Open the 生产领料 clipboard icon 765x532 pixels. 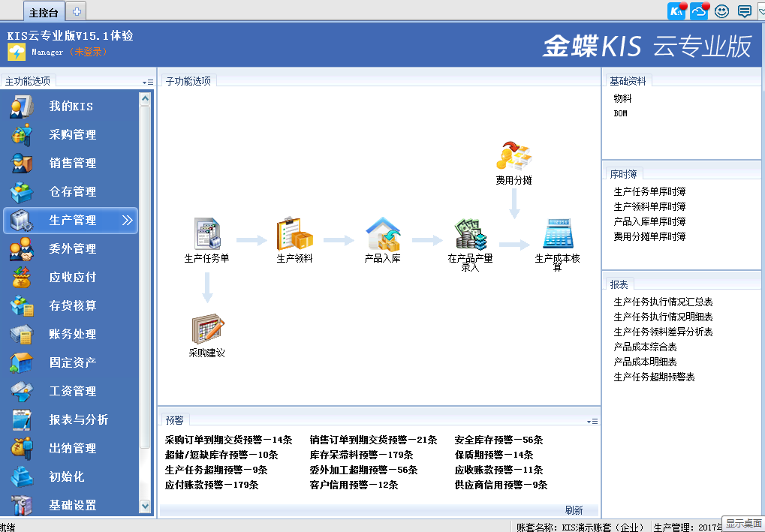[x=294, y=233]
